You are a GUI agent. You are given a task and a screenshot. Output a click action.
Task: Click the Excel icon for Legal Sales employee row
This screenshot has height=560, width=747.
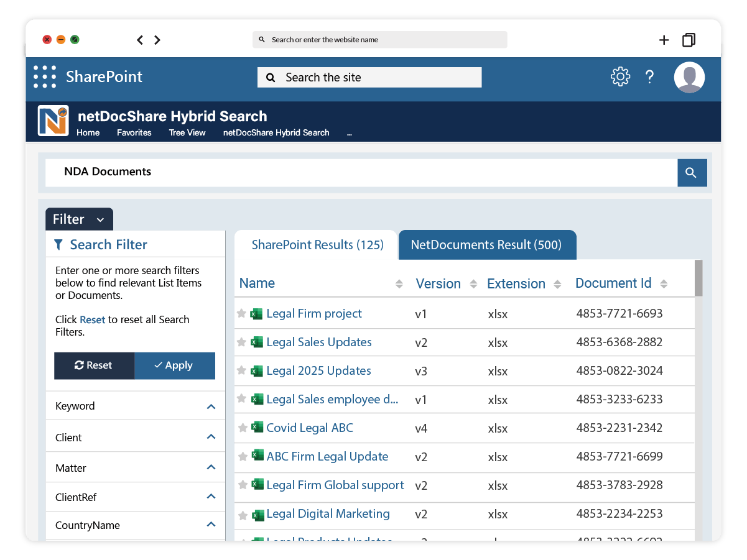click(x=257, y=399)
